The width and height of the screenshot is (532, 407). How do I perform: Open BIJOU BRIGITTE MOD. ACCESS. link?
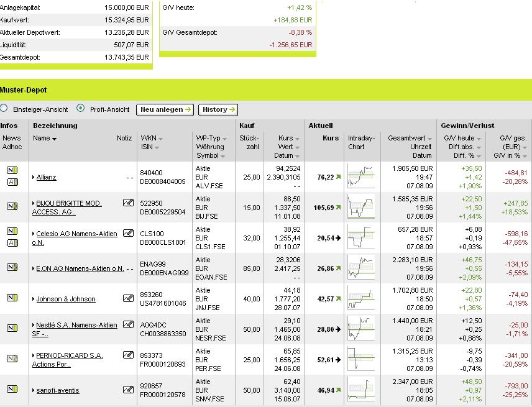tap(67, 208)
